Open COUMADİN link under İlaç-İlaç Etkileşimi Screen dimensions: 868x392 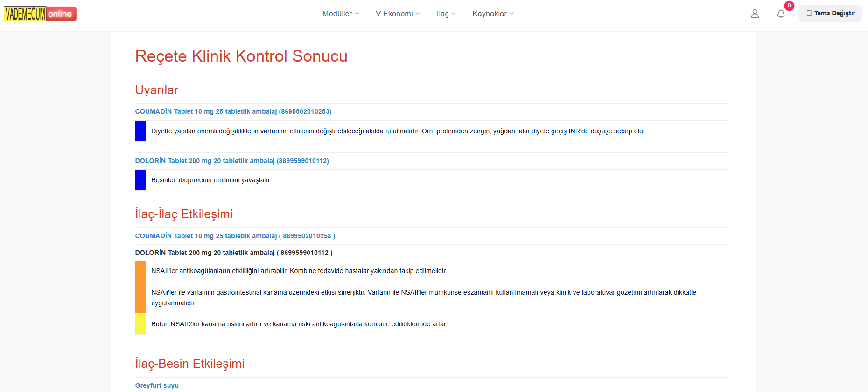point(235,236)
